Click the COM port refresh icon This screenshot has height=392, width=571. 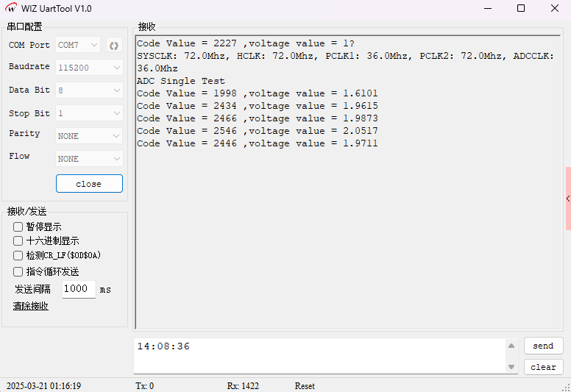point(114,45)
